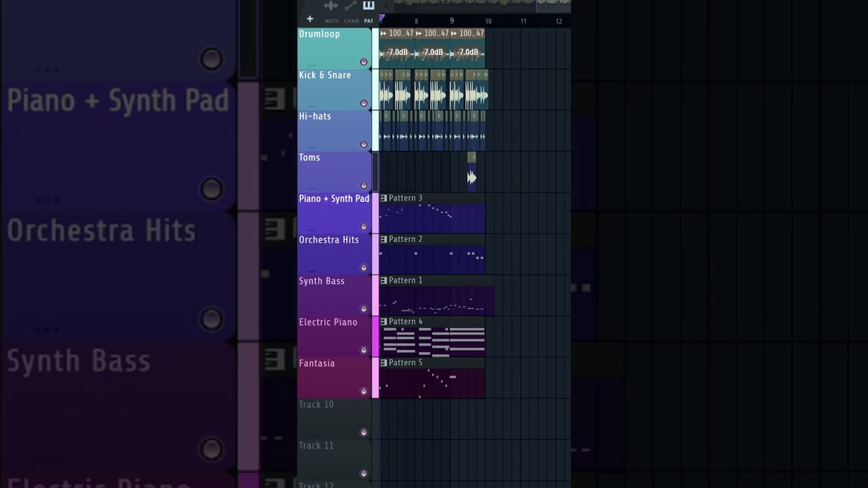Mute the Kick & Snare track
This screenshot has width=868, height=488.
click(363, 103)
